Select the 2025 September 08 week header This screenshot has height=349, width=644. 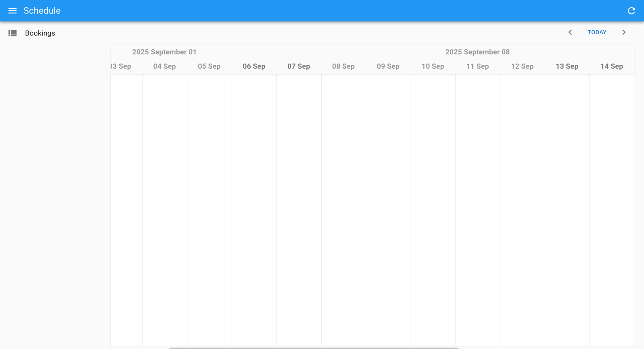pos(477,52)
